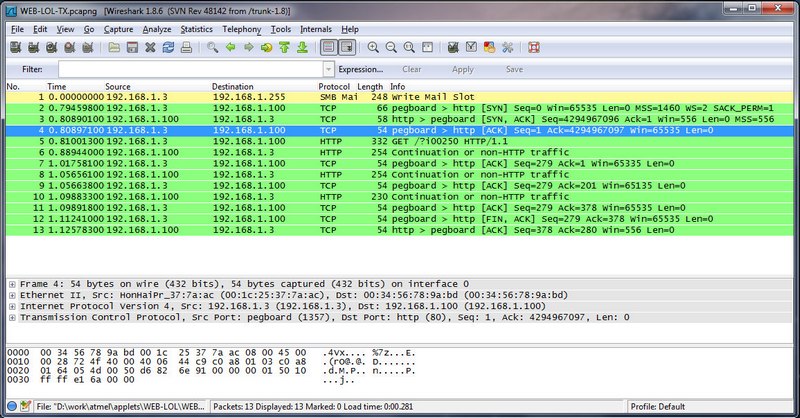Click the Expression... button
The width and height of the screenshot is (800, 418).
(x=361, y=70)
